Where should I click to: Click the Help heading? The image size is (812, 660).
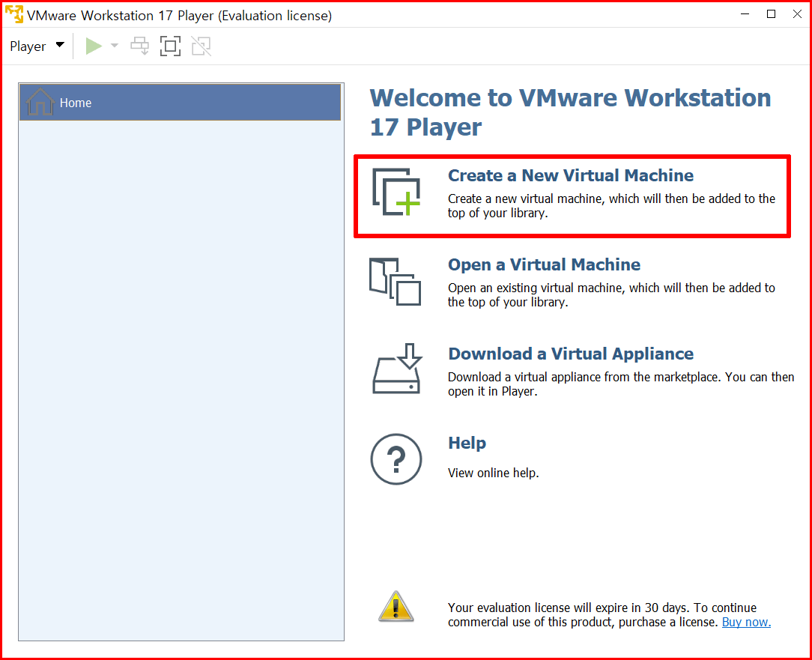(467, 443)
